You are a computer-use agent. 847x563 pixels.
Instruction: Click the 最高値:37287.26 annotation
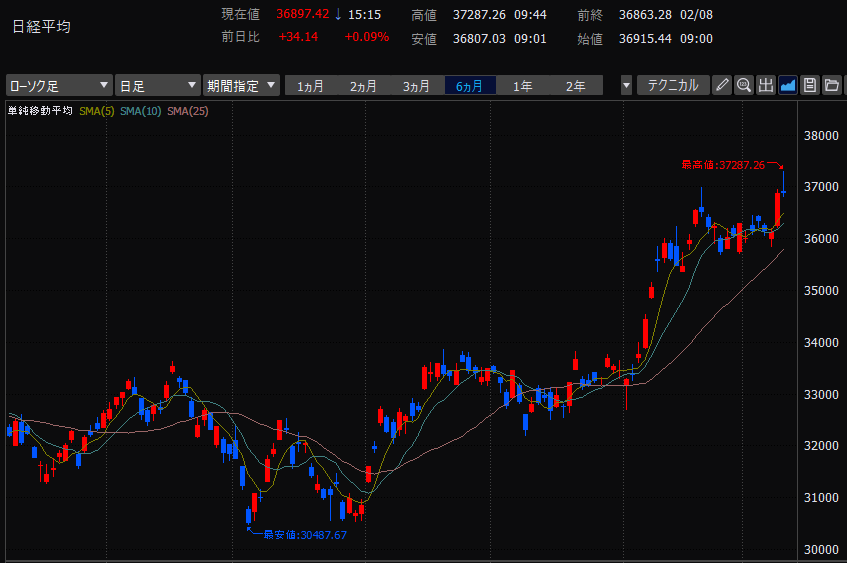[x=723, y=165]
